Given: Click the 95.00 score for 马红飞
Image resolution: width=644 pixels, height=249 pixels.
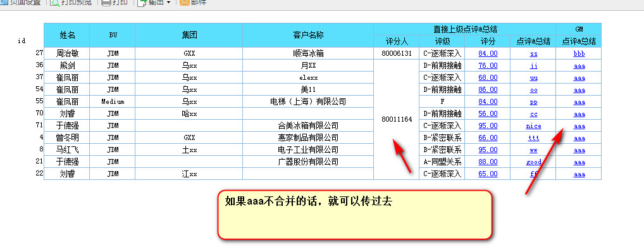Looking at the screenshot, I should point(488,150).
